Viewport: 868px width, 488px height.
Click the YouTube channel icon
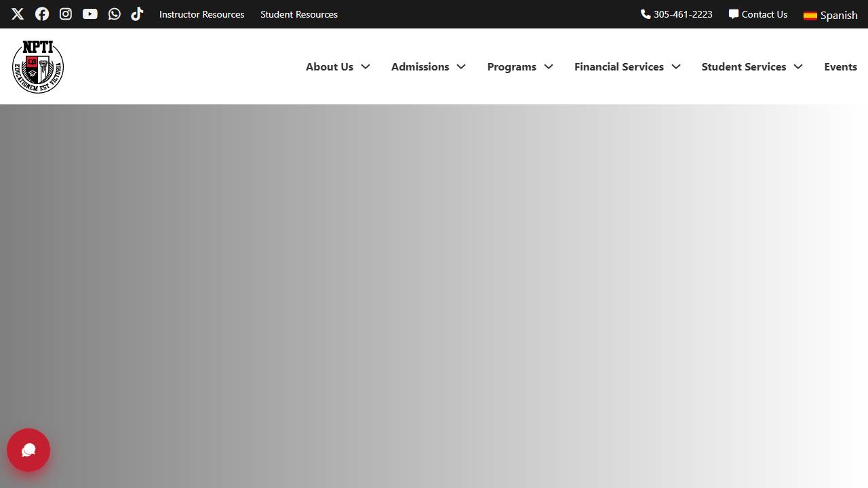(90, 14)
